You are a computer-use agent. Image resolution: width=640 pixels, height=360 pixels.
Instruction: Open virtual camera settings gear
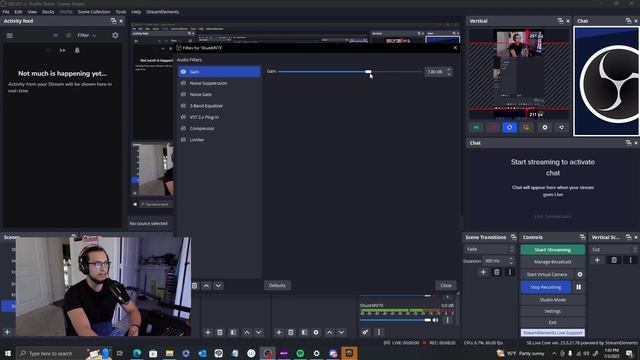tap(580, 275)
